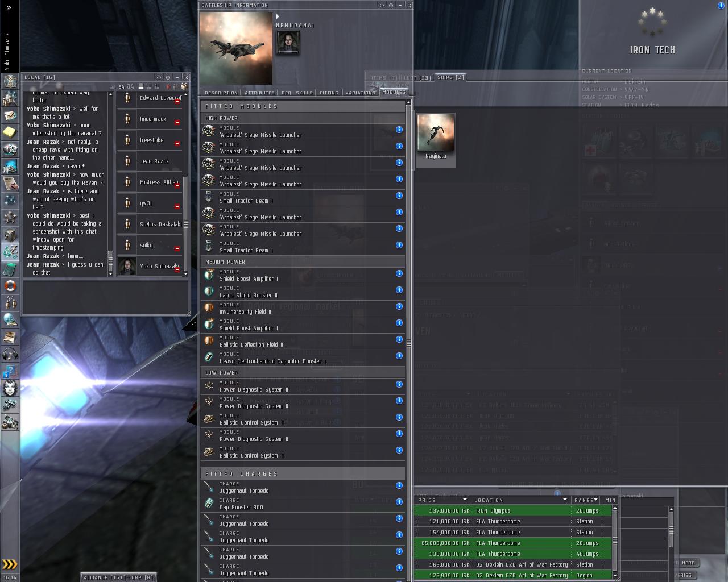Screen dimensions: 728x582
Task: Switch to the Attributes tab
Action: click(x=259, y=93)
